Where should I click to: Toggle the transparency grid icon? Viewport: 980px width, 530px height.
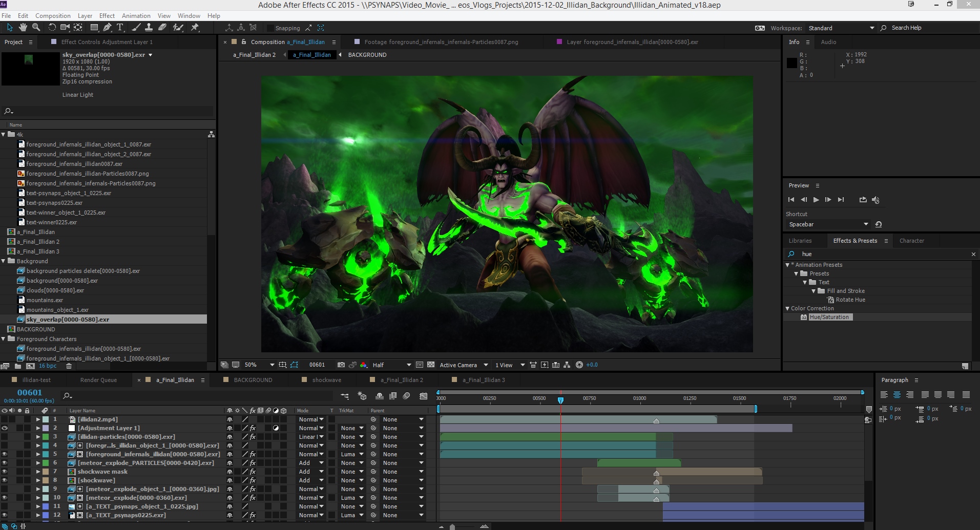coord(431,365)
